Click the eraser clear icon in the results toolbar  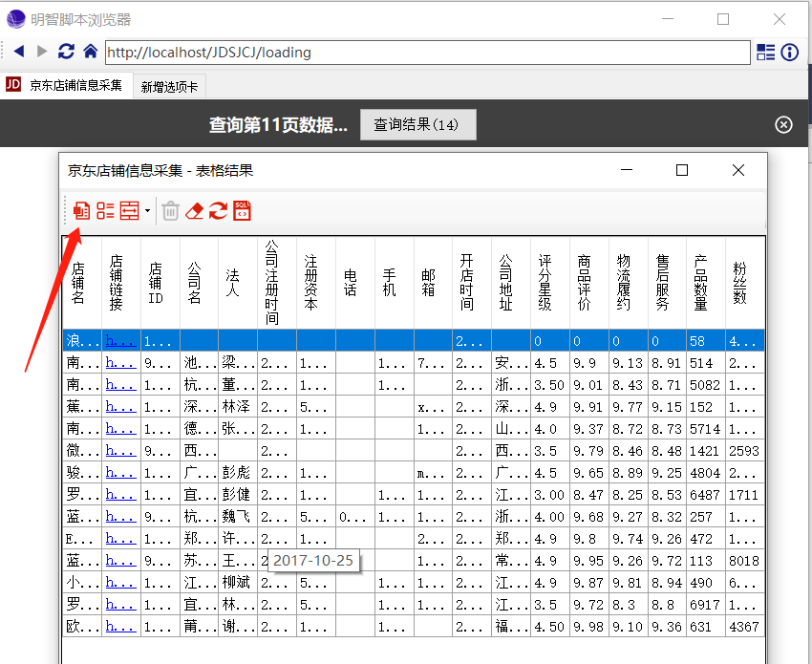pos(194,211)
